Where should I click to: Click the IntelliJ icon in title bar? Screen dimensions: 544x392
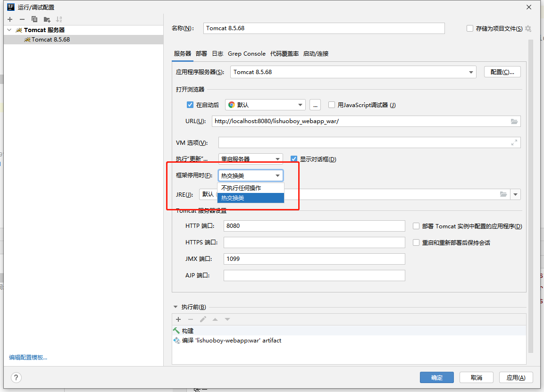(x=11, y=7)
